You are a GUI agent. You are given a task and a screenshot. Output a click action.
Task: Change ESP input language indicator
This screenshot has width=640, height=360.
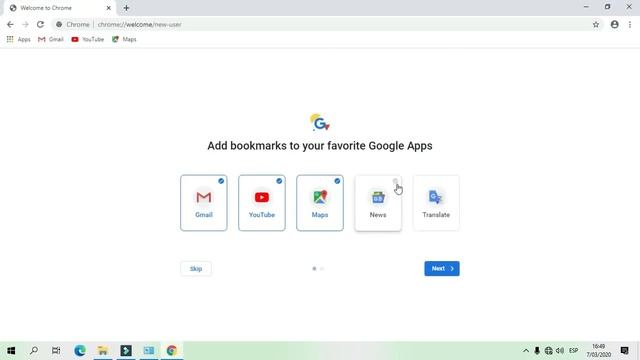pos(573,351)
